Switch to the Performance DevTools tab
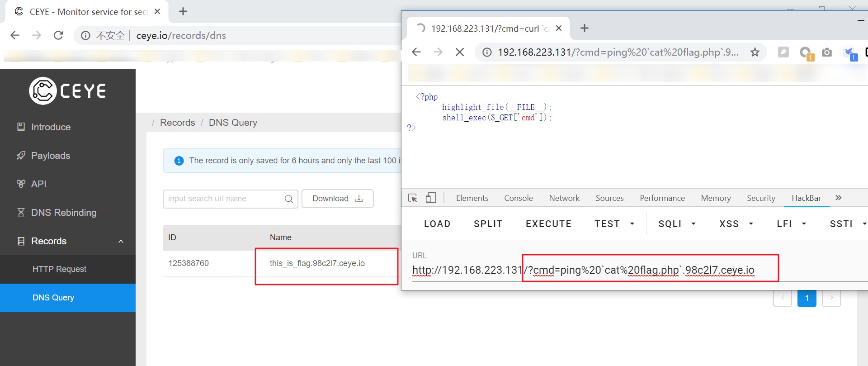868x366 pixels. 662,198
